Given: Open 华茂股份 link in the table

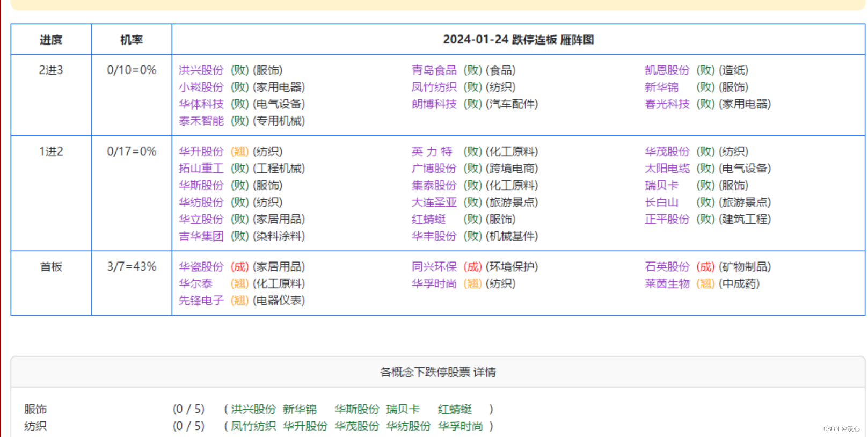Looking at the screenshot, I should click(x=667, y=151).
